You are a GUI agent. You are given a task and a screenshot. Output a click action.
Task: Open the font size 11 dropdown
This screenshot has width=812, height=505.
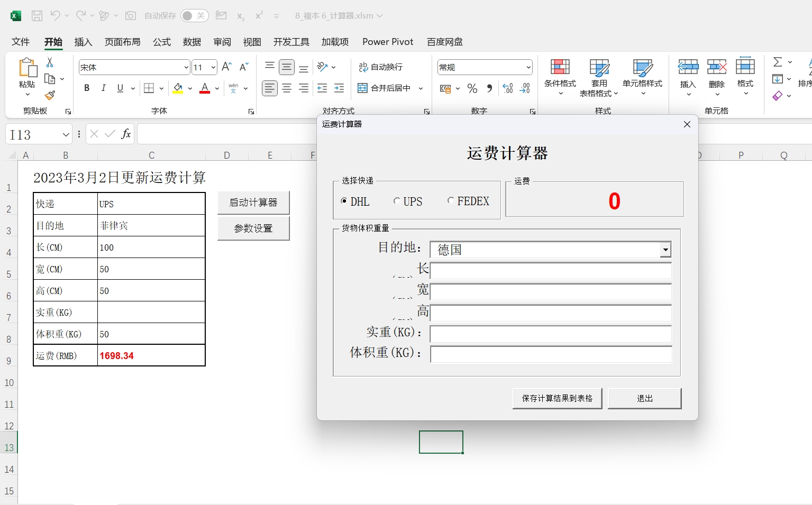pyautogui.click(x=213, y=67)
